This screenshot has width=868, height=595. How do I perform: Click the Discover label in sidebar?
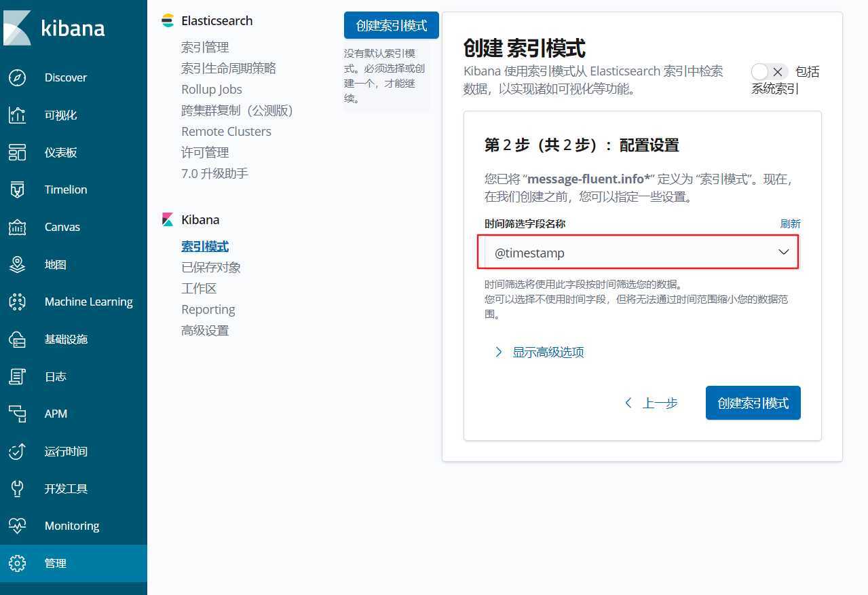(x=66, y=77)
